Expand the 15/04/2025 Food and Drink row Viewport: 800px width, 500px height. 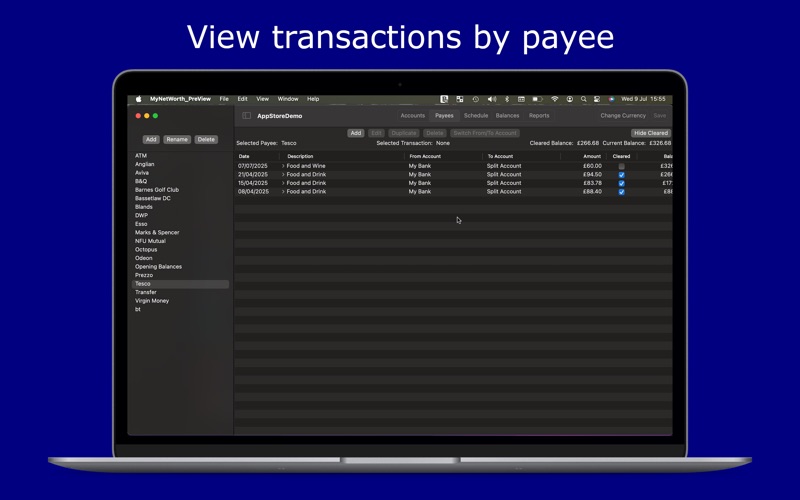click(x=283, y=183)
